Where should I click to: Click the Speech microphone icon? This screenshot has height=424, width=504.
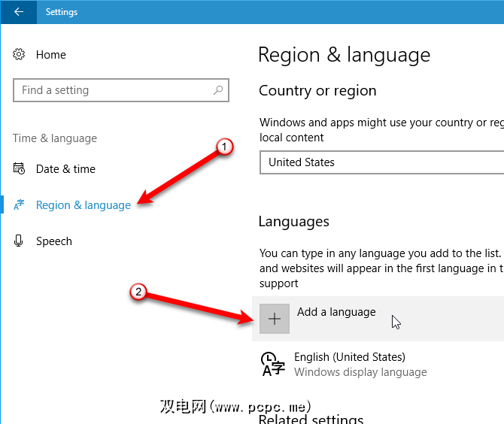tap(18, 241)
